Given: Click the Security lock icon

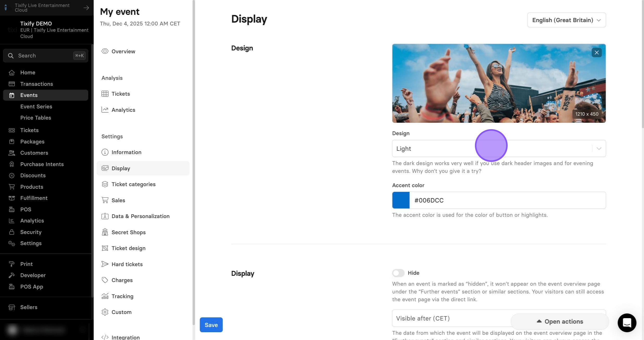Looking at the screenshot, I should [11, 232].
